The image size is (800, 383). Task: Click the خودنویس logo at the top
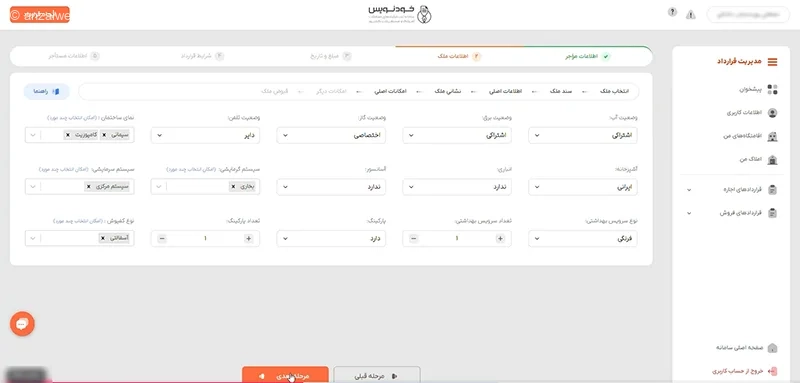coord(400,14)
